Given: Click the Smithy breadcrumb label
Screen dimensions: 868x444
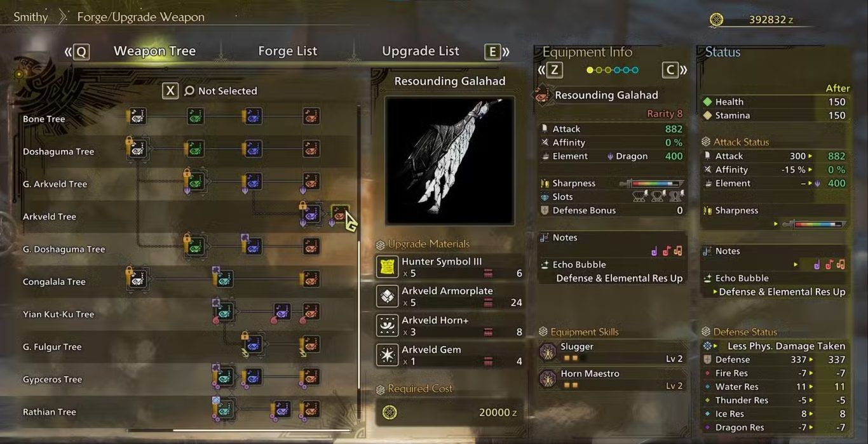Looking at the screenshot, I should coord(31,17).
